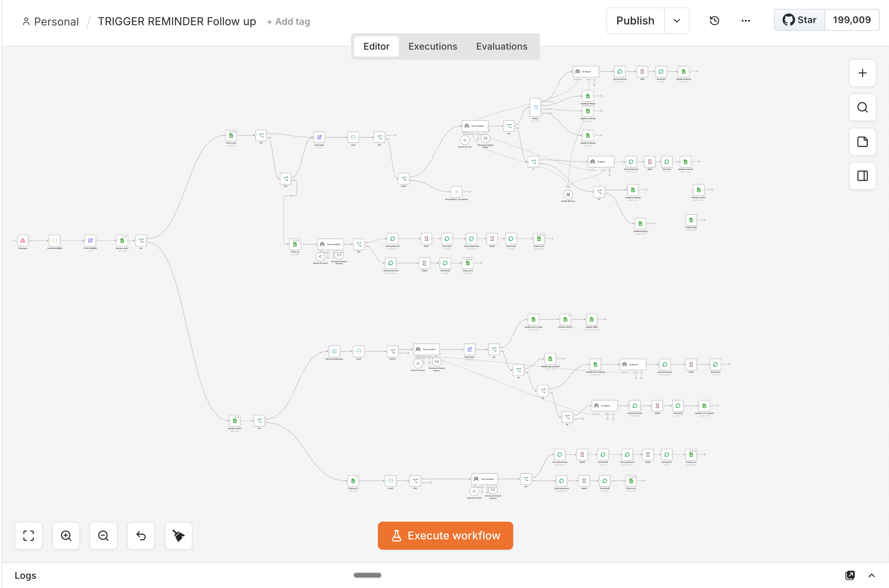Toggle the side panel layout icon
The image size is (889, 588).
(x=862, y=176)
